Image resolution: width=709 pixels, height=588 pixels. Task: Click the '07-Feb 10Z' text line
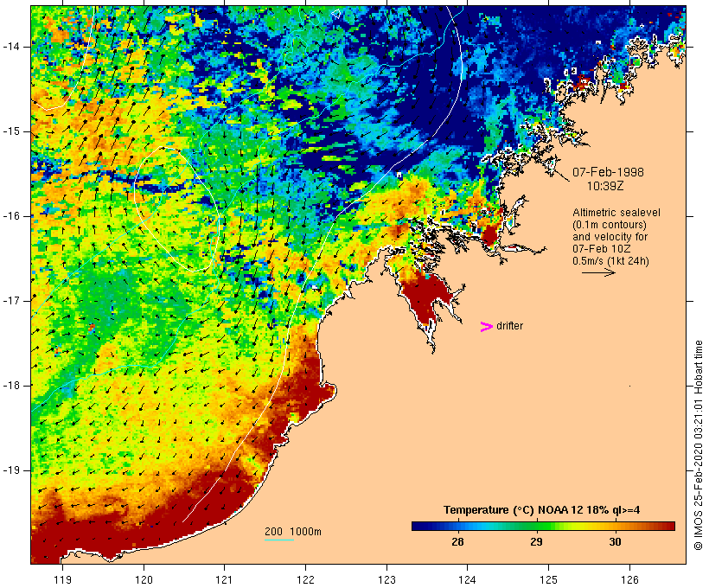point(602,249)
